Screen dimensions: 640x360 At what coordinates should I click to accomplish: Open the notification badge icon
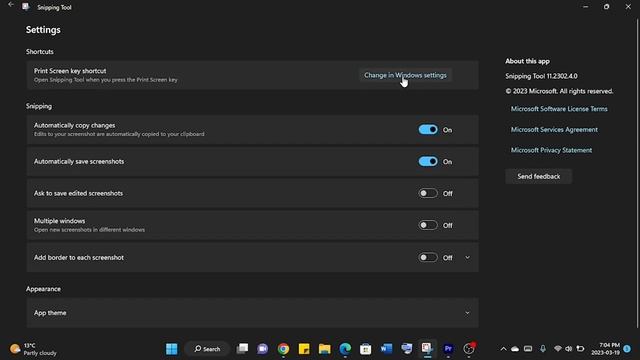click(x=627, y=349)
